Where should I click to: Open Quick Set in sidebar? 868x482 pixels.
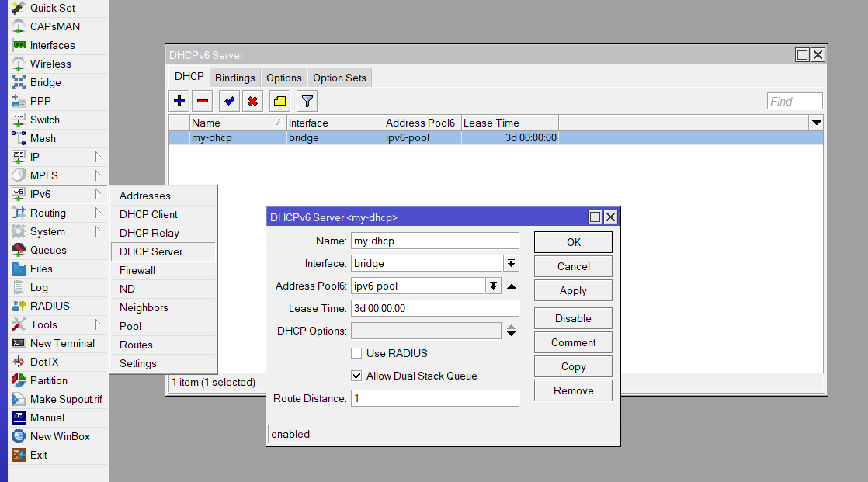[58, 8]
